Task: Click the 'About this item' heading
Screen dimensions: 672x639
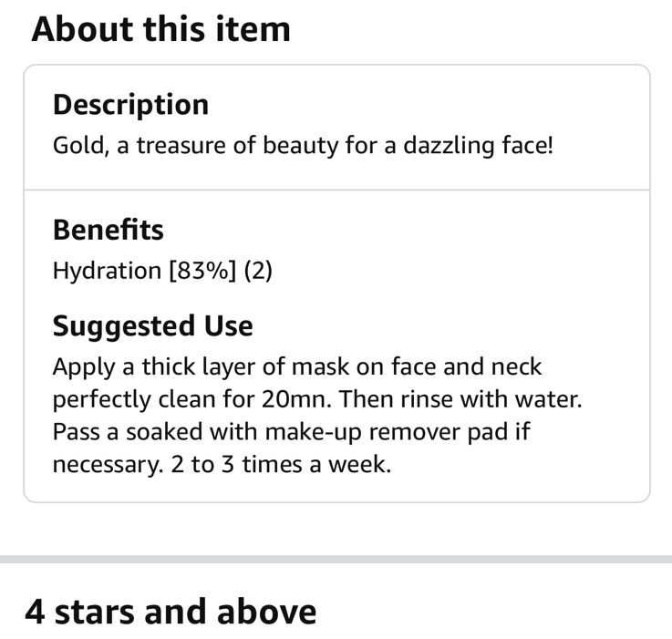Action: click(x=160, y=29)
